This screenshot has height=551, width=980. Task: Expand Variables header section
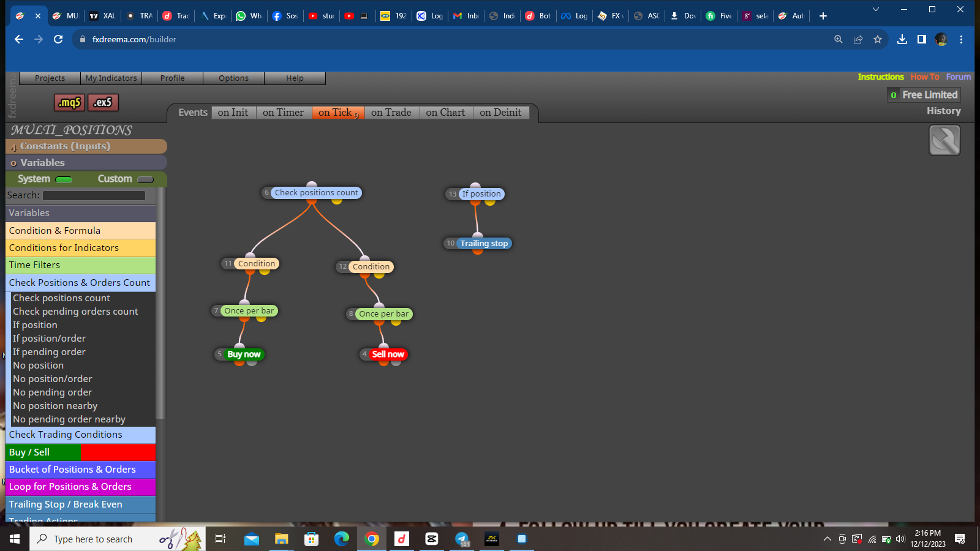click(86, 162)
